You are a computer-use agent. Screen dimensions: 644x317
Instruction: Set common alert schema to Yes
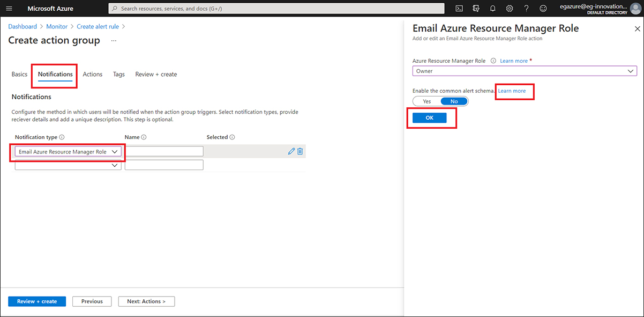[x=427, y=101]
